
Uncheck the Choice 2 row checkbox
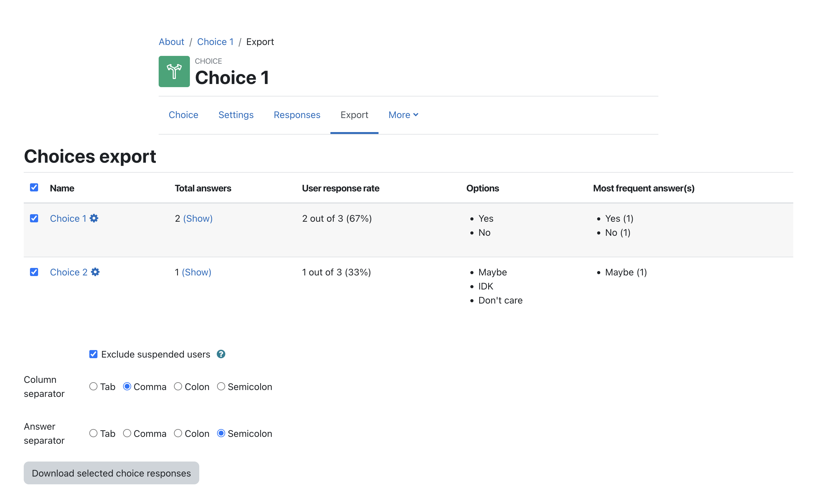click(x=34, y=272)
